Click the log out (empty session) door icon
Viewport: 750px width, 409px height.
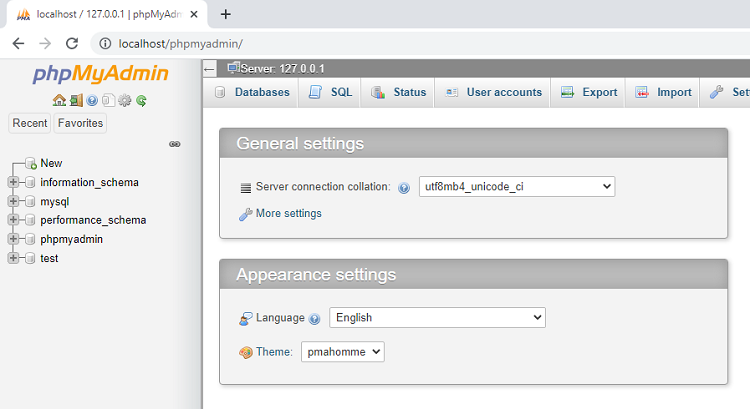pos(76,100)
